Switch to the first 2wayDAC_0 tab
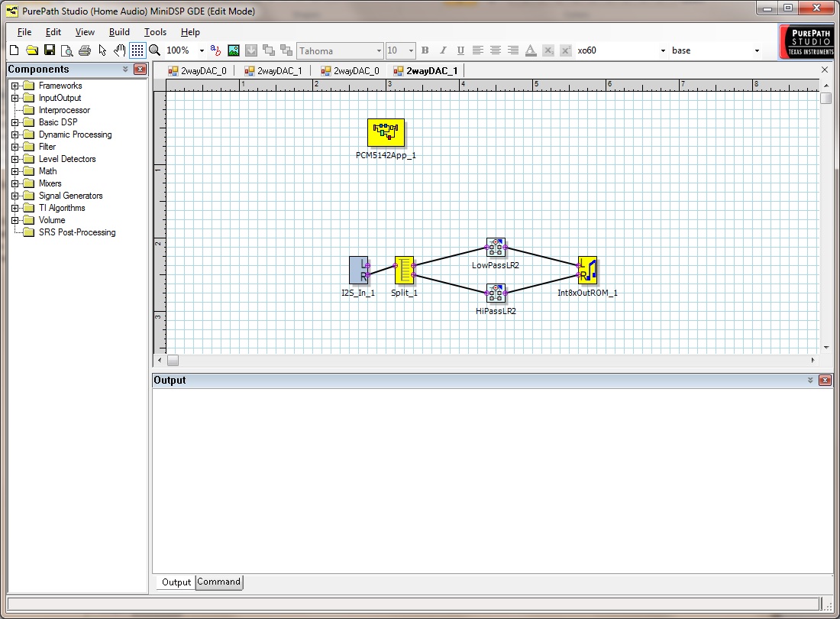This screenshot has height=619, width=840. [197, 71]
